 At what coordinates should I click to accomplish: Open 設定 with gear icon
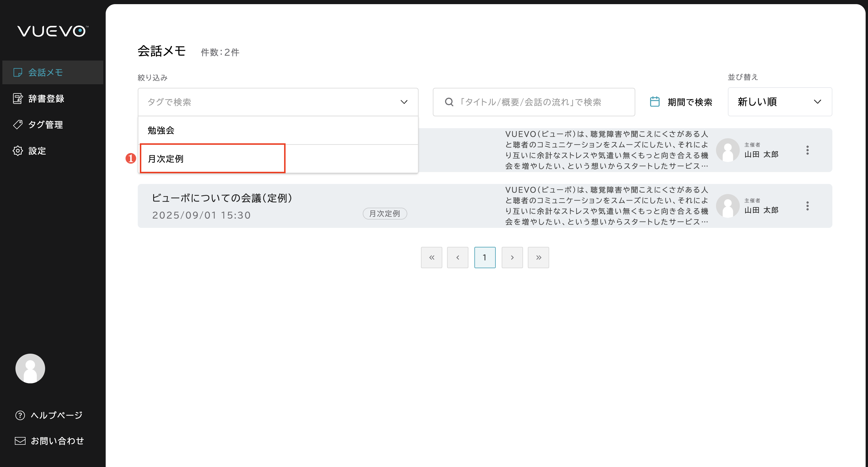pyautogui.click(x=37, y=151)
